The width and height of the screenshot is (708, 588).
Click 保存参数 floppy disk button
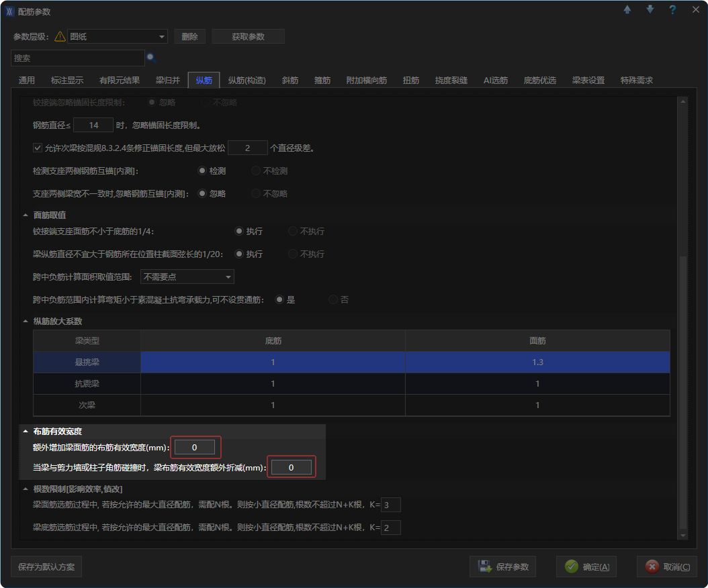503,567
